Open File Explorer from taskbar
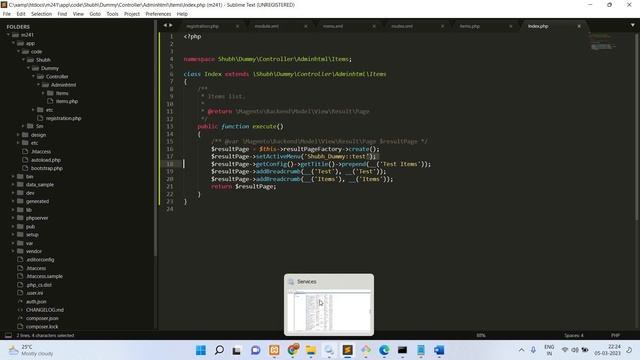The image size is (640, 360). click(311, 350)
